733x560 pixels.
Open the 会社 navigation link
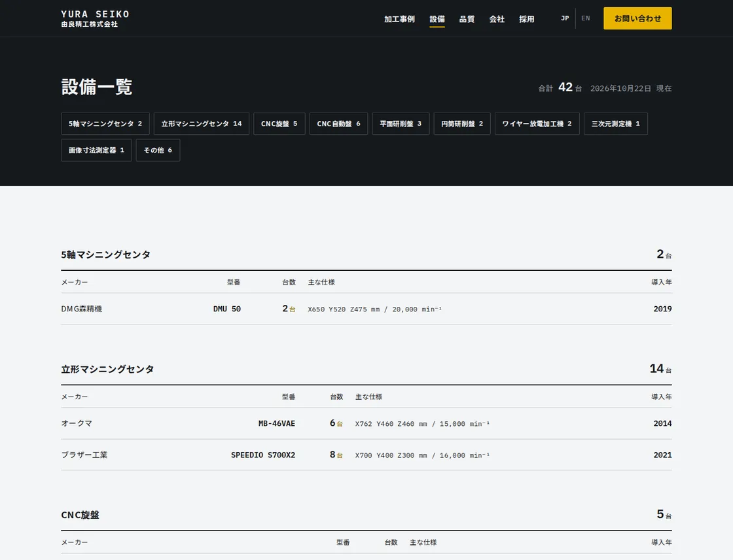(497, 19)
